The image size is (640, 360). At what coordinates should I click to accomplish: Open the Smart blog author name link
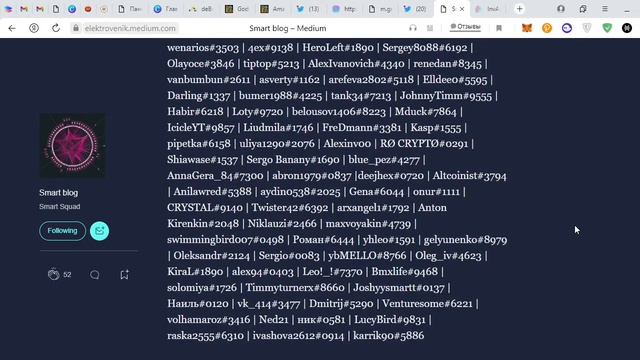[x=58, y=193]
